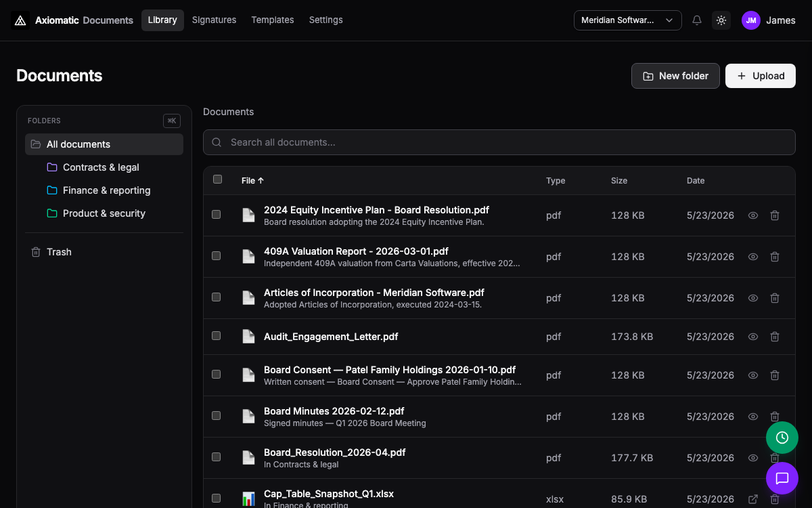Focus the Search all documents field
This screenshot has width=812, height=508.
pyautogui.click(x=499, y=142)
